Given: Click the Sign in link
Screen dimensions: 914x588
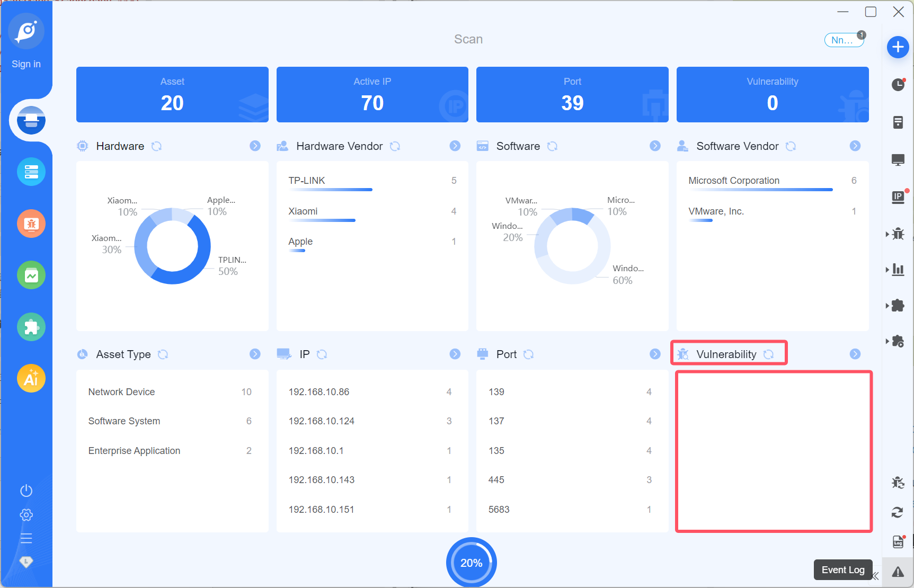Looking at the screenshot, I should [26, 64].
